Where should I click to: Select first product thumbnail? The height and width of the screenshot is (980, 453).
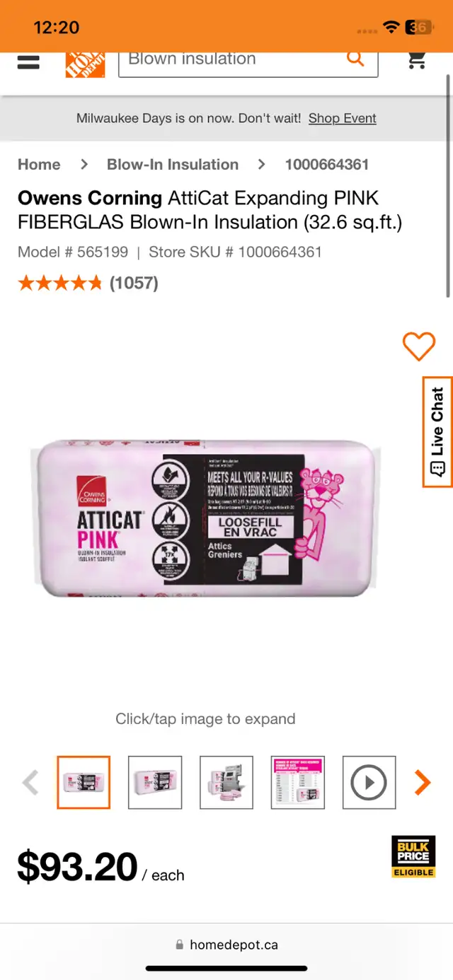click(84, 782)
